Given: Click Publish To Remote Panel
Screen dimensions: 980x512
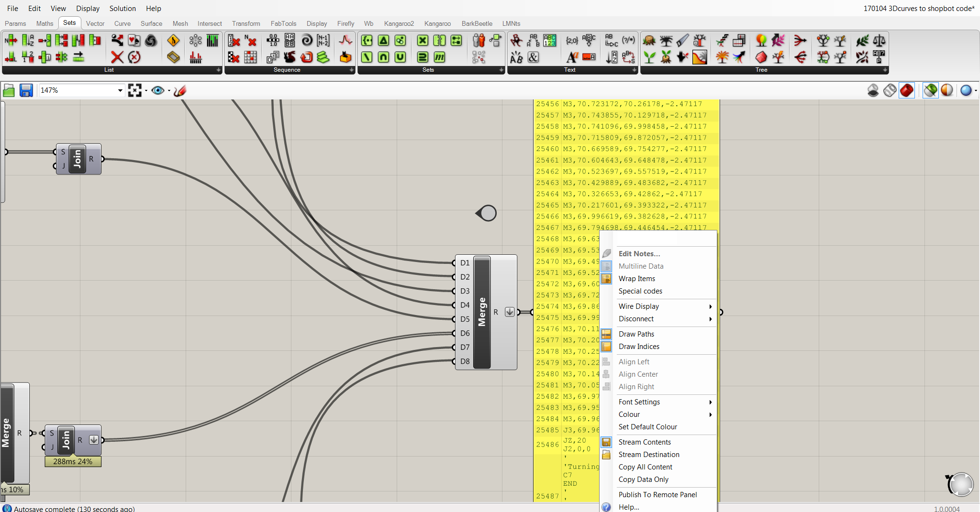Looking at the screenshot, I should (x=657, y=494).
